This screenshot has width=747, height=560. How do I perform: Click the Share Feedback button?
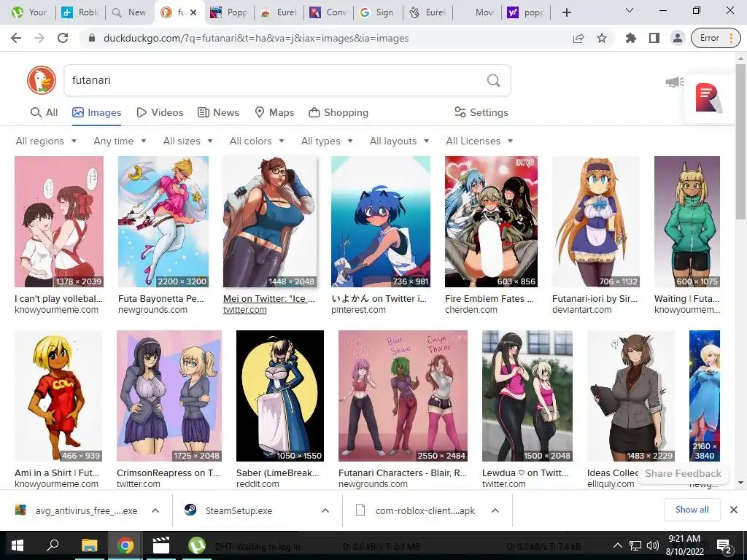click(x=683, y=473)
